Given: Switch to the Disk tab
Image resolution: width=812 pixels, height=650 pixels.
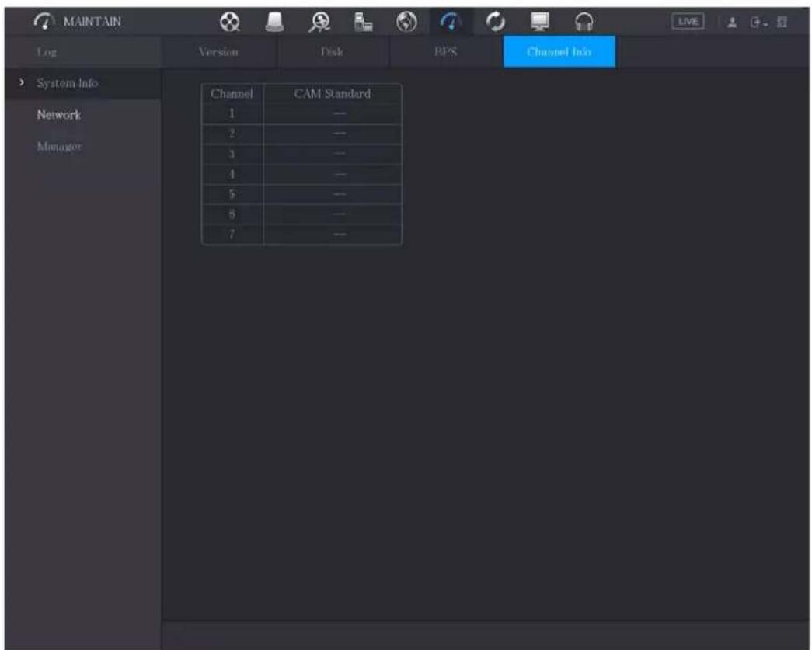Looking at the screenshot, I should 332,52.
